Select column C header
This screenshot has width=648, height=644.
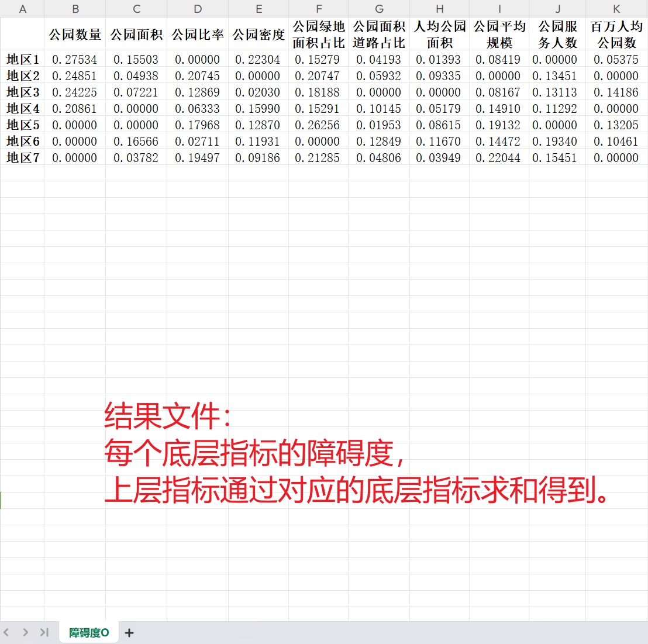[136, 9]
